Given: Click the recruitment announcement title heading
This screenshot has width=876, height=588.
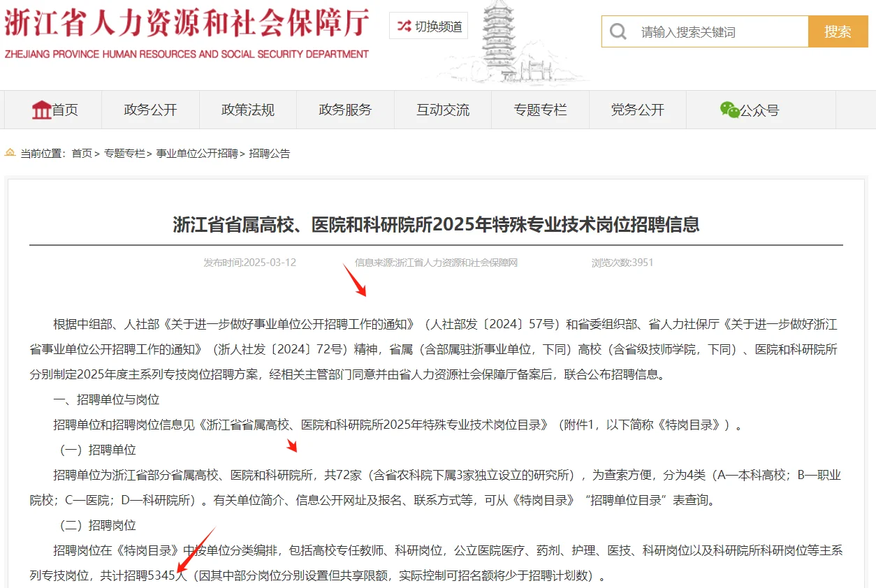Looking at the screenshot, I should 438,226.
